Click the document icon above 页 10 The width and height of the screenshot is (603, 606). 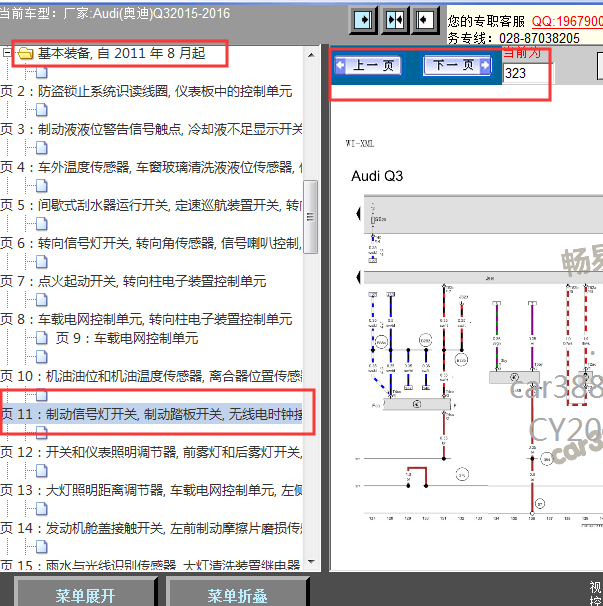(x=42, y=356)
